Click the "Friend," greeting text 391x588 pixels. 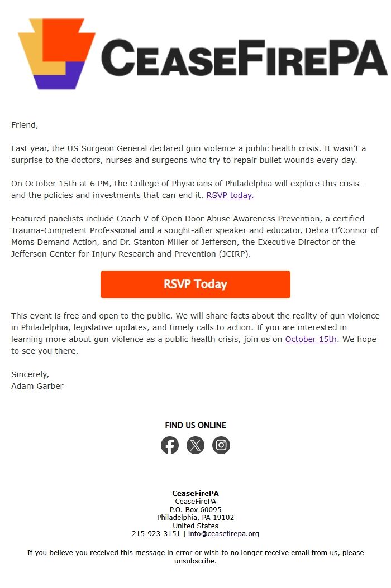25,125
